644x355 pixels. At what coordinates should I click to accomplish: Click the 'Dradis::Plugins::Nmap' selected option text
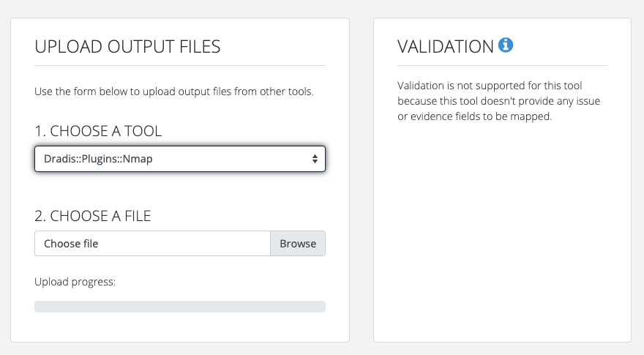tap(98, 159)
